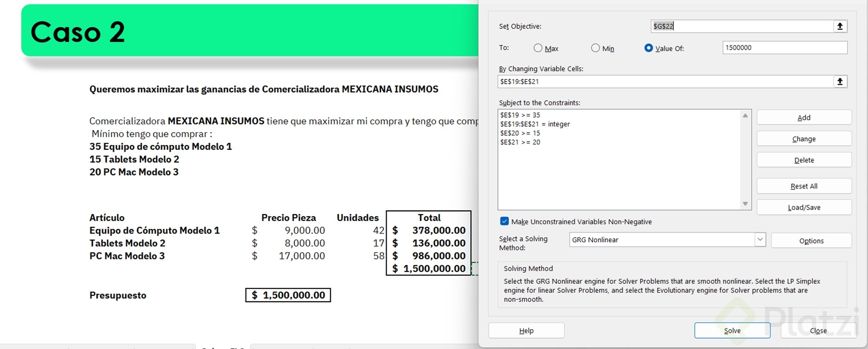Click the PC Mac Modelo 3 table row label
This screenshot has width=868, height=349.
(x=127, y=256)
